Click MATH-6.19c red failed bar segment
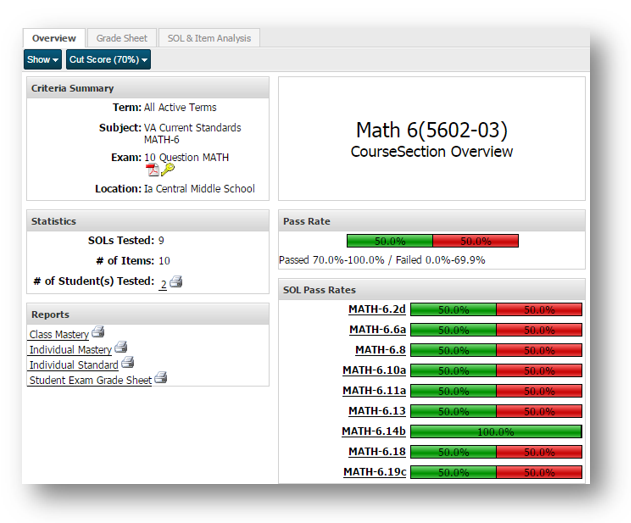The width and height of the screenshot is (631, 523). click(539, 472)
